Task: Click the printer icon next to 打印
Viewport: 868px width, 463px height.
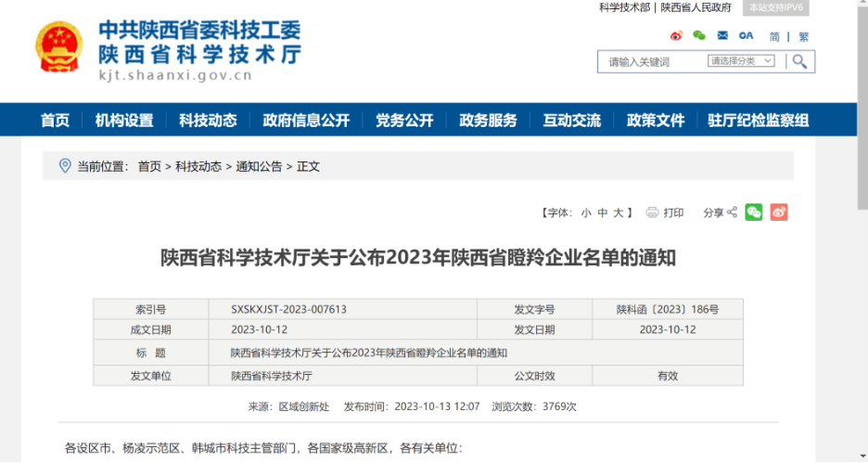Action: tap(652, 212)
